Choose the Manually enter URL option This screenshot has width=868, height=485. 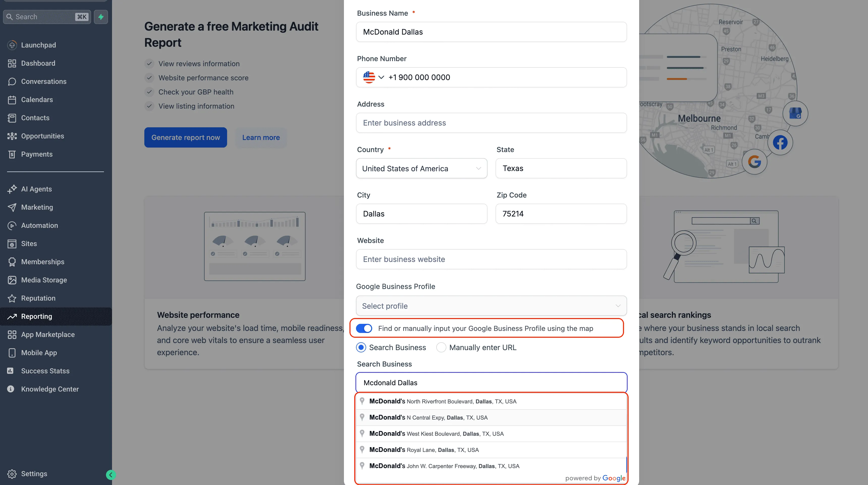[x=441, y=347]
